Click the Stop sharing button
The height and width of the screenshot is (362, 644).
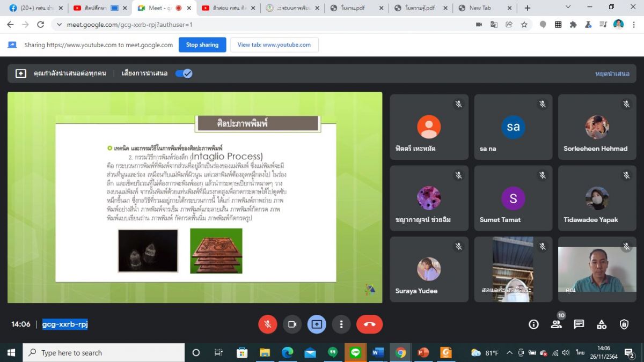(x=202, y=45)
